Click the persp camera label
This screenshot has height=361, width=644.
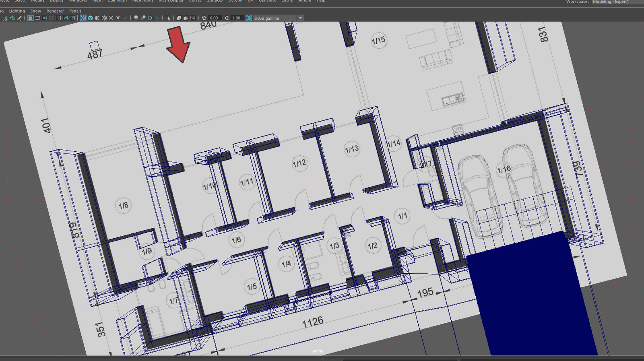coord(318,351)
